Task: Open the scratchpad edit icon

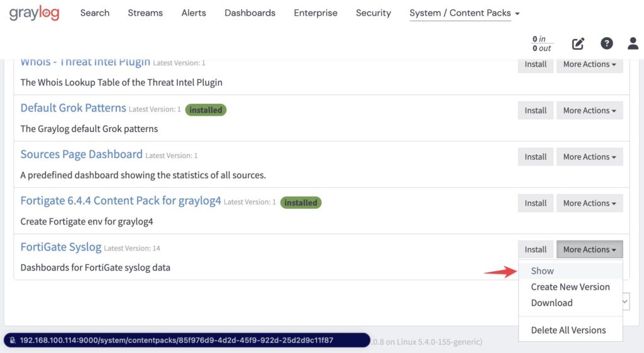Action: click(578, 43)
